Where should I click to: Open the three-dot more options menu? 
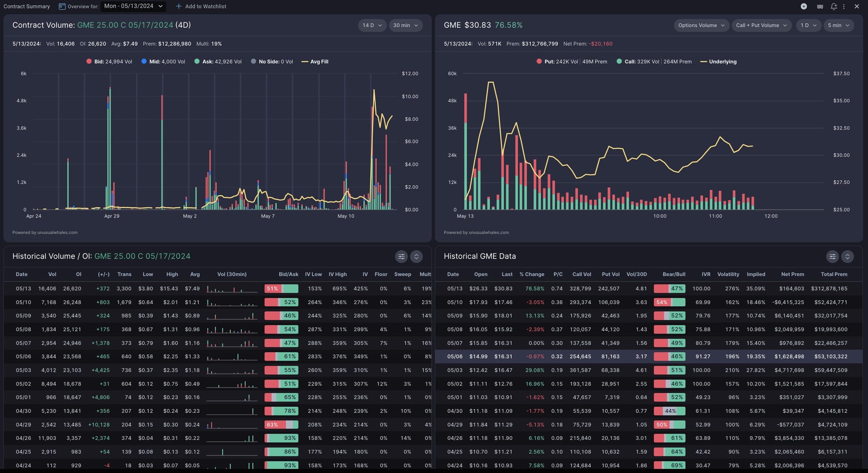coord(844,7)
